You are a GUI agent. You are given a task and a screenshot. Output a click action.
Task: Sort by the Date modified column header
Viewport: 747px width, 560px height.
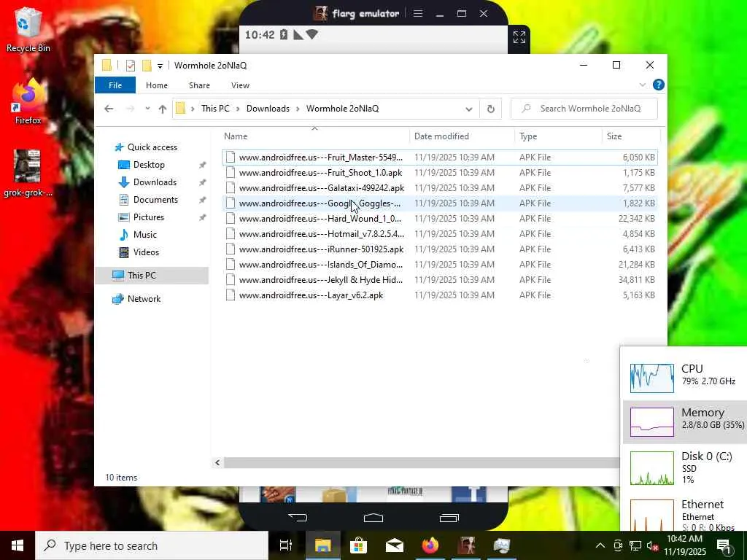click(x=461, y=136)
